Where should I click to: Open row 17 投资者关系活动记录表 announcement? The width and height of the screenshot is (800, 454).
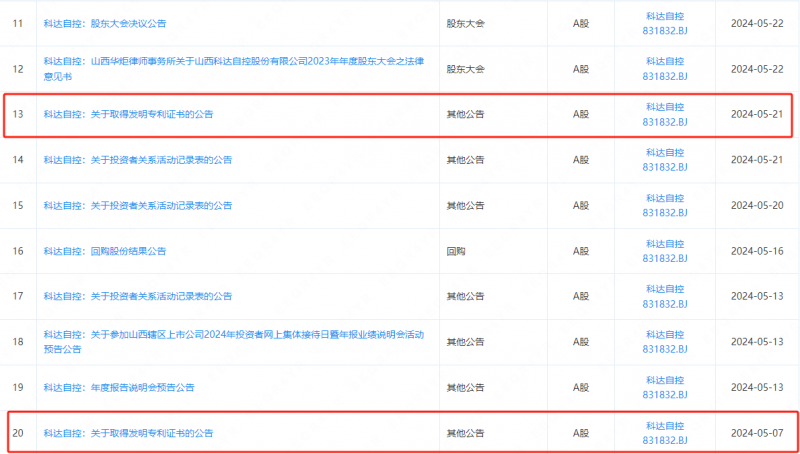coord(138,296)
